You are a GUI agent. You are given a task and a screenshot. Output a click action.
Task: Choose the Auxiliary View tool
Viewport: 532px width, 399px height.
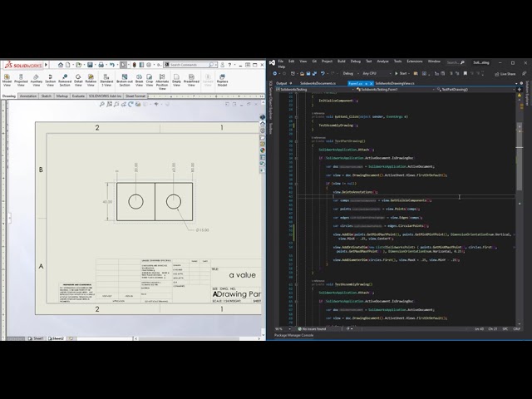(x=37, y=81)
